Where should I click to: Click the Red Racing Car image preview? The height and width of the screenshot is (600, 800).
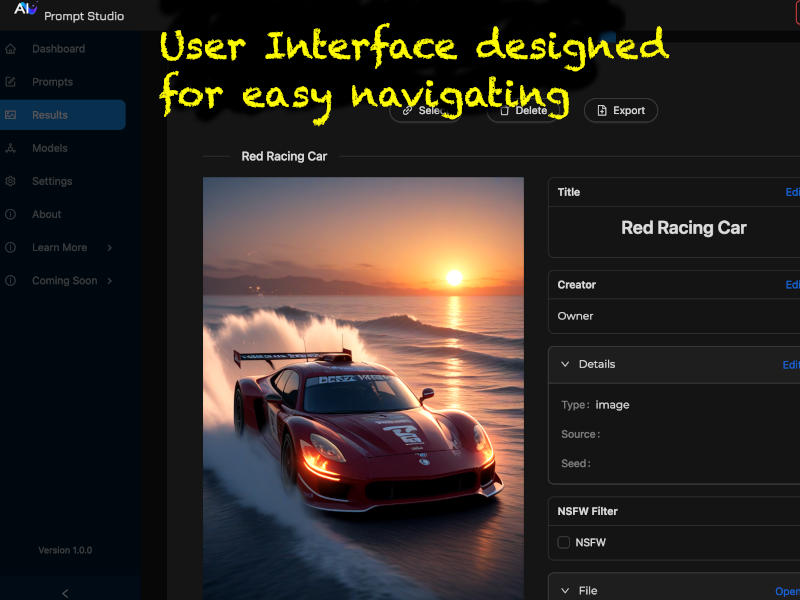[x=363, y=388]
